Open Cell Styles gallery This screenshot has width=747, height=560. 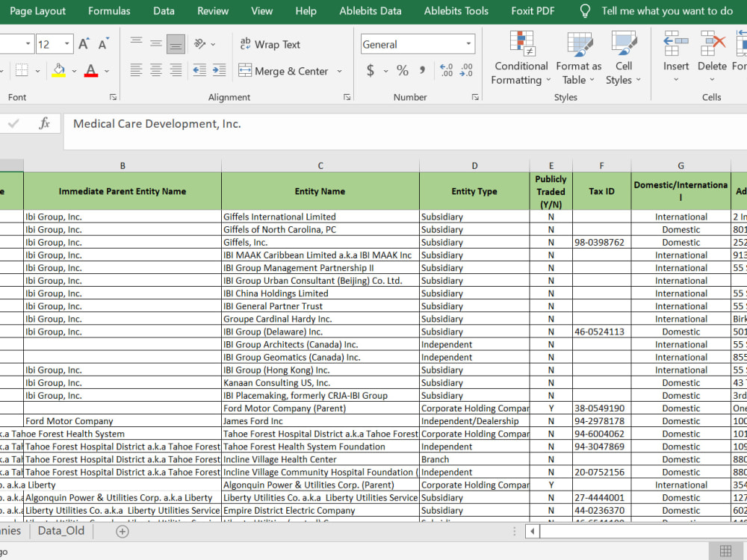click(x=624, y=57)
